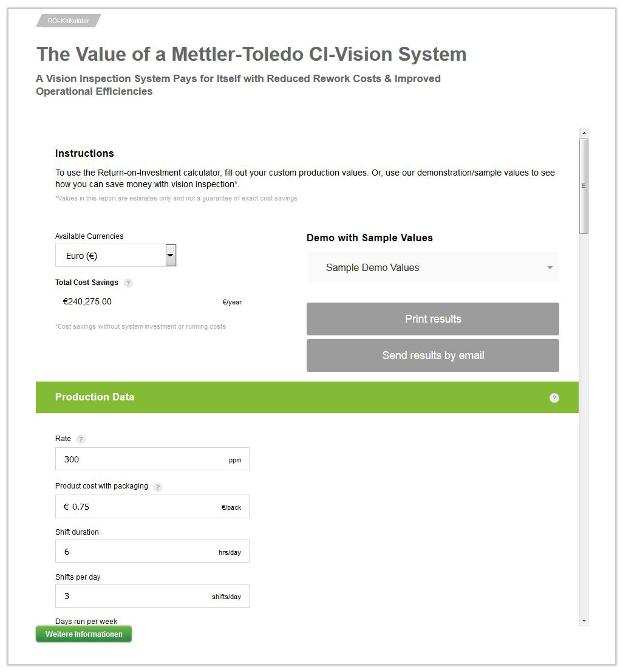Click the Total Cost Savings value
Image resolution: width=623 pixels, height=672 pixels.
tap(87, 301)
